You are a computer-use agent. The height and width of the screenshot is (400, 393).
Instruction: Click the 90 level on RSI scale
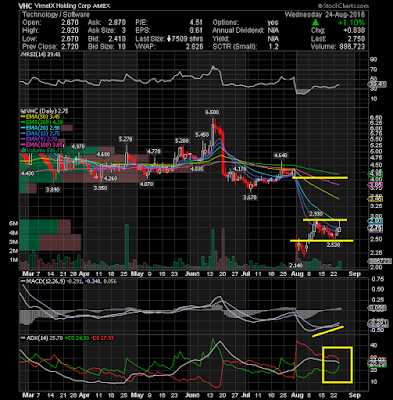(x=373, y=60)
